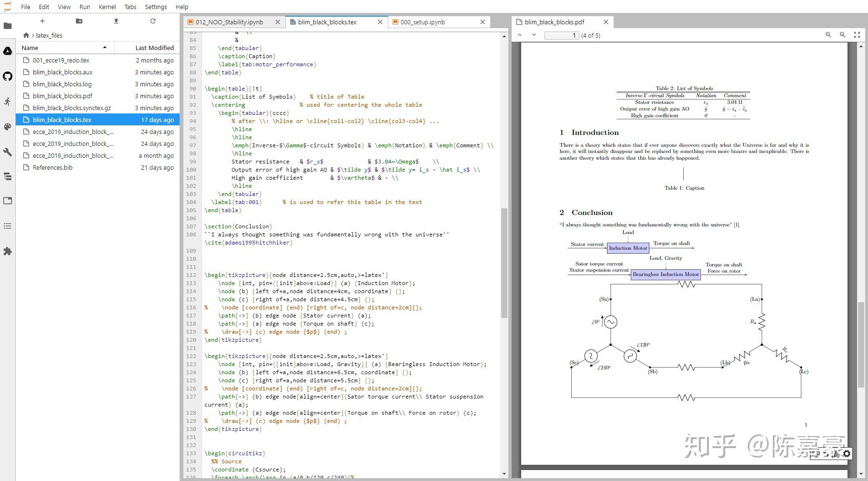
Task: Open the GitHub sidebar panel
Action: [8, 76]
